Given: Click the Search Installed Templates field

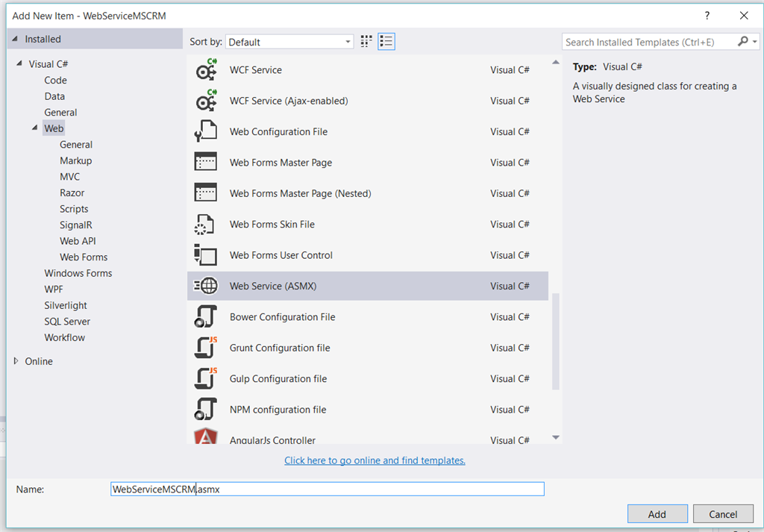Looking at the screenshot, I should tap(648, 43).
